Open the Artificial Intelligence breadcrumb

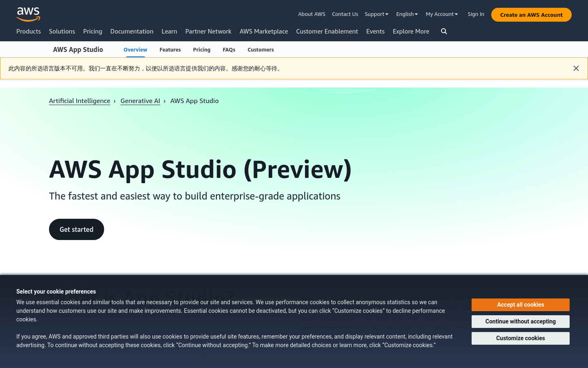tap(80, 101)
